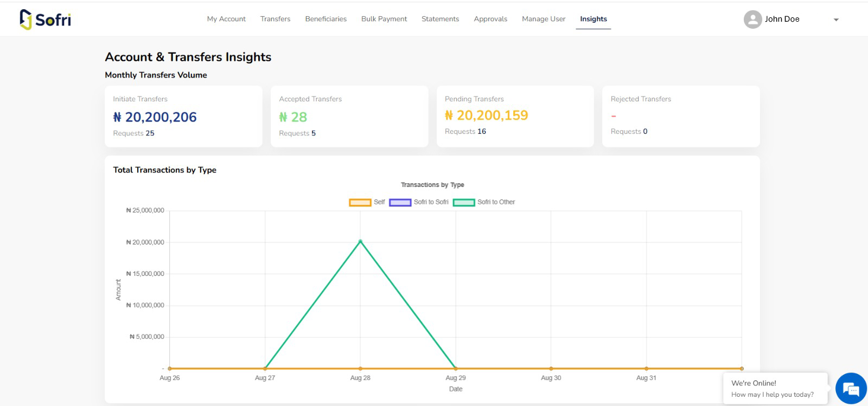Click the Sofri logo
The height and width of the screenshot is (406, 868).
click(x=46, y=20)
